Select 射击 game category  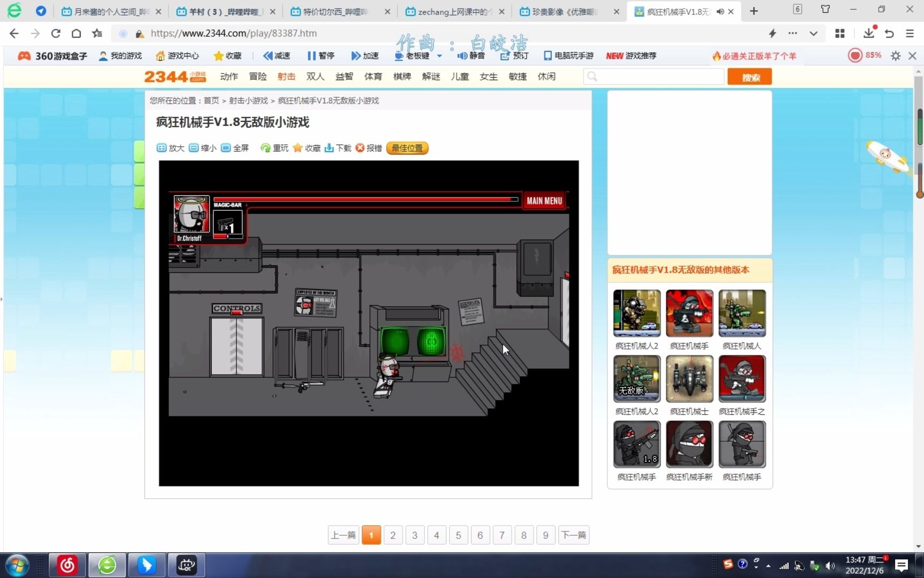coord(287,77)
